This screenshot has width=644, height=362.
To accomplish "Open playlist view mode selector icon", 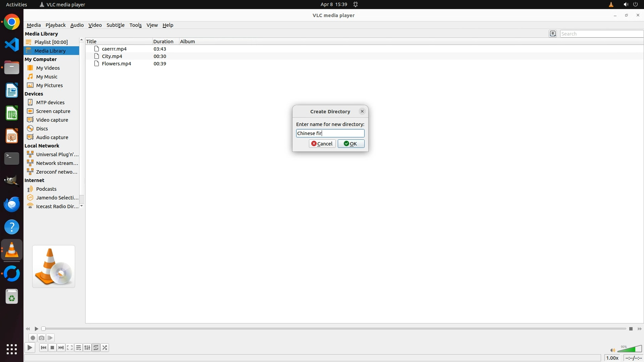I will [x=553, y=34].
